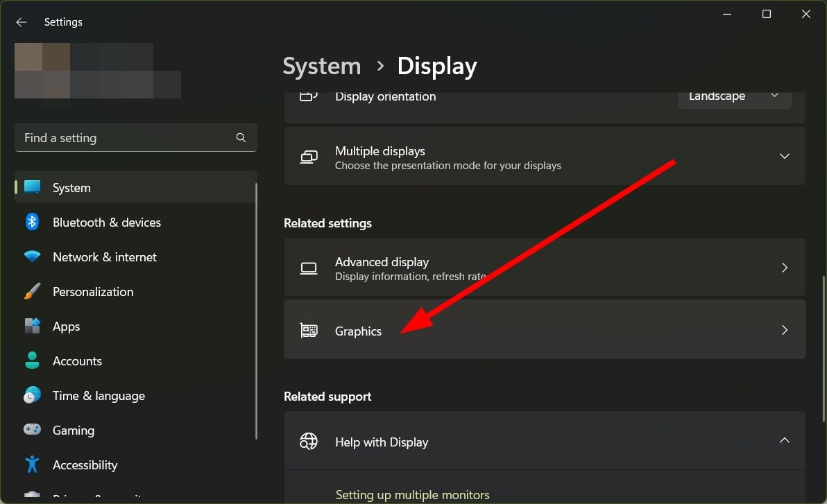Click the Network & internet Wi-Fi icon
The width and height of the screenshot is (827, 504).
click(x=32, y=257)
